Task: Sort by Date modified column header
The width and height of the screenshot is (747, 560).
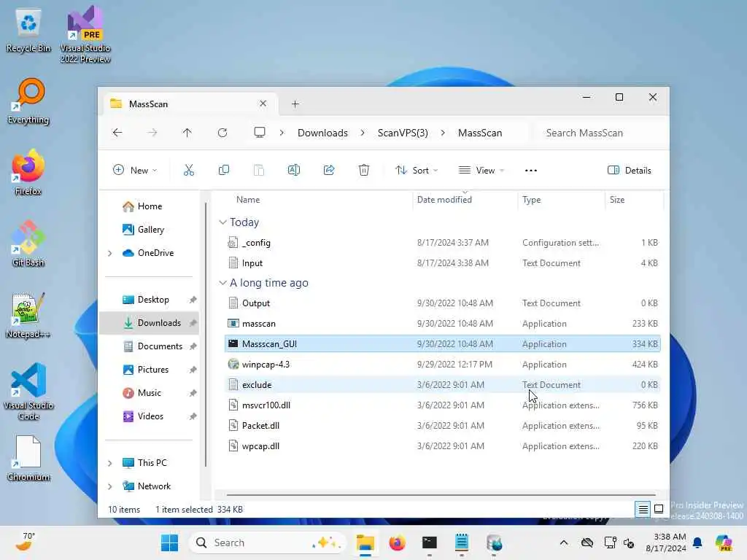Action: click(x=444, y=200)
